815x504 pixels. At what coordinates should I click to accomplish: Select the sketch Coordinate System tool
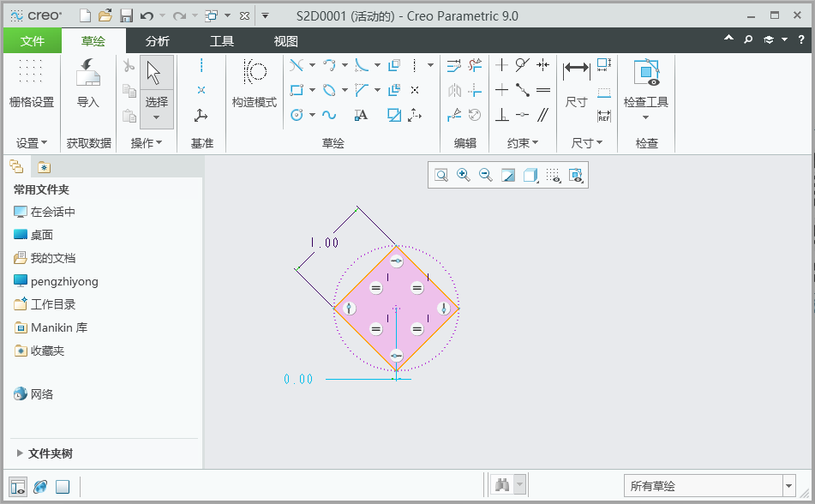tap(414, 115)
